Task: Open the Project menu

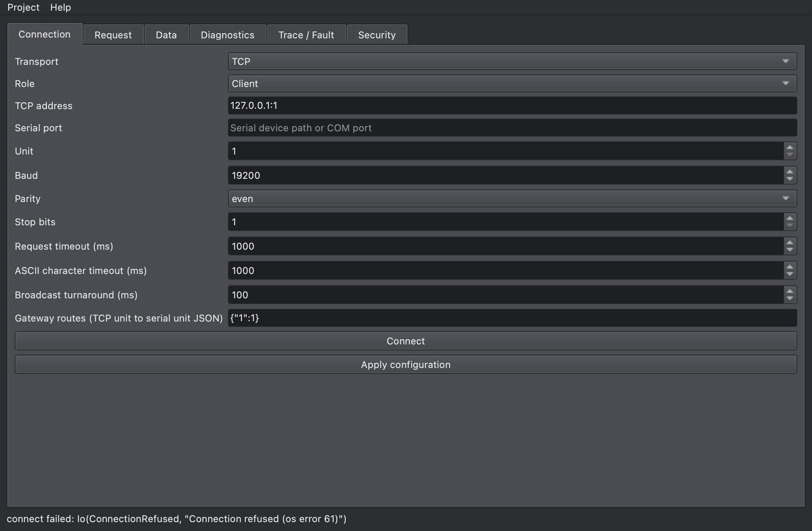Action: [x=23, y=7]
